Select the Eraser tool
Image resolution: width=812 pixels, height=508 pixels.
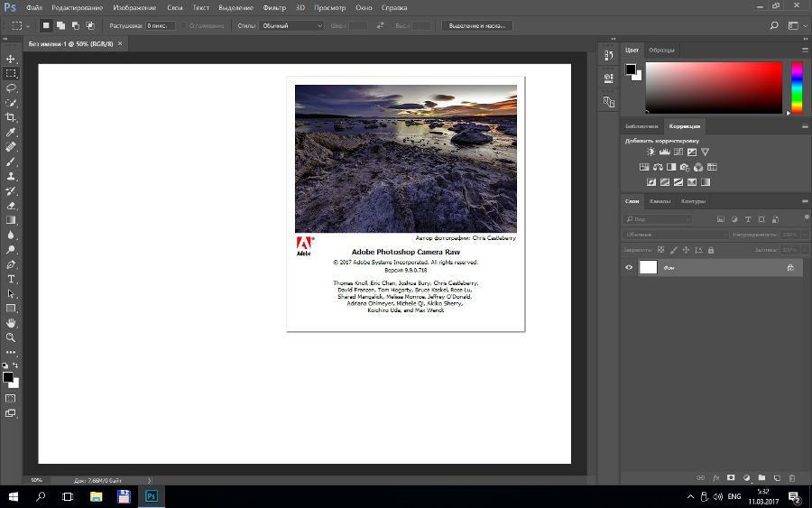10,206
